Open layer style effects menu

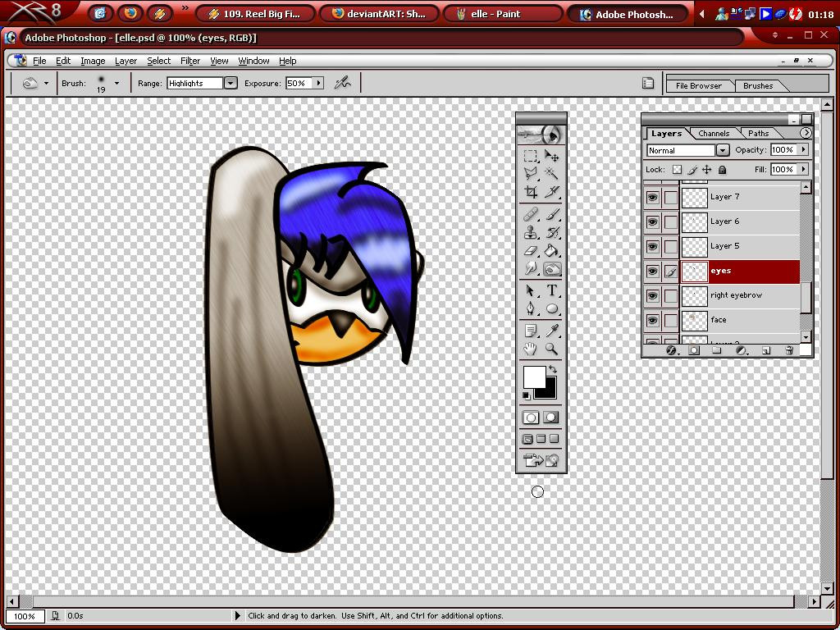(671, 350)
